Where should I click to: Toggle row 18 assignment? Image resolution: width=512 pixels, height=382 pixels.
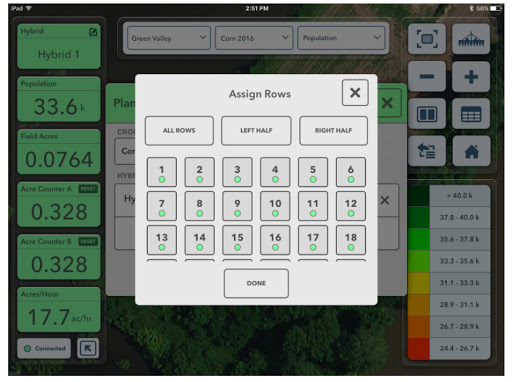351,240
